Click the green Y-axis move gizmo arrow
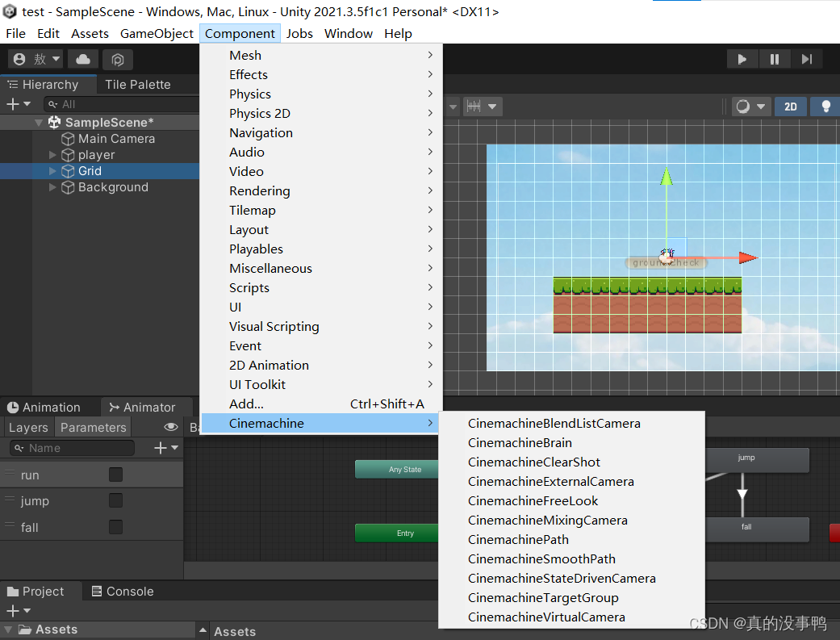Screen dimensions: 840x640 pos(667,177)
